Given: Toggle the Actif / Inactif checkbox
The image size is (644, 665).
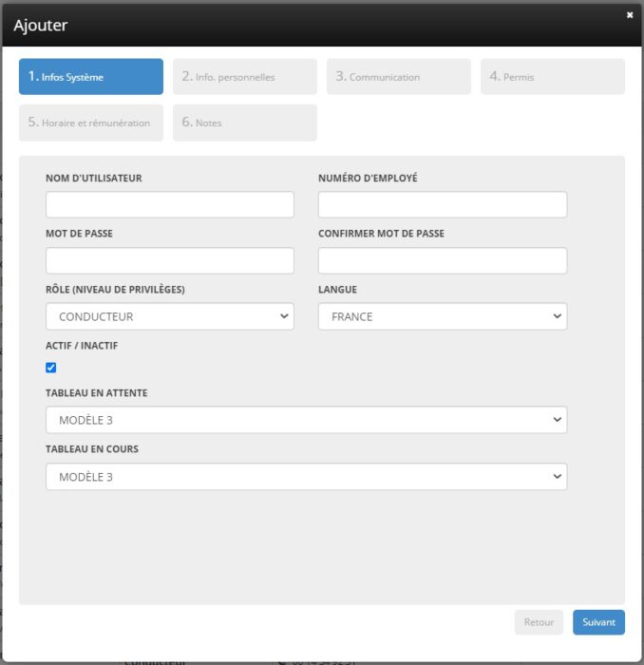Looking at the screenshot, I should [x=51, y=368].
